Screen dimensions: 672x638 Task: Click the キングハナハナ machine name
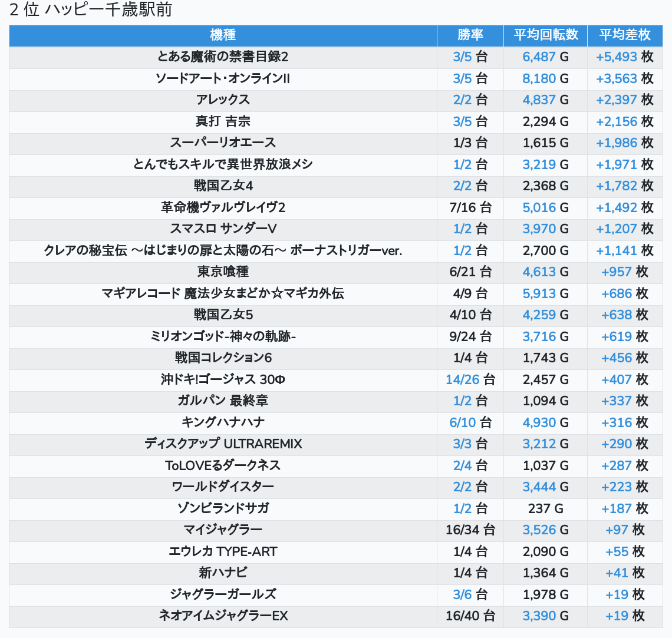[223, 422]
